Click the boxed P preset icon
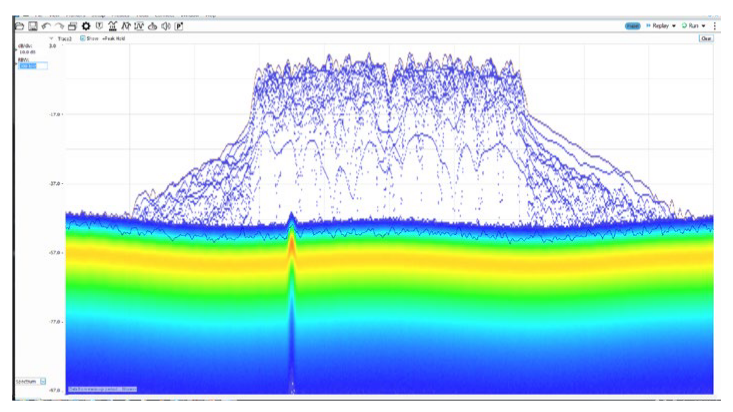Viewport: 733px width, 412px height. click(179, 25)
